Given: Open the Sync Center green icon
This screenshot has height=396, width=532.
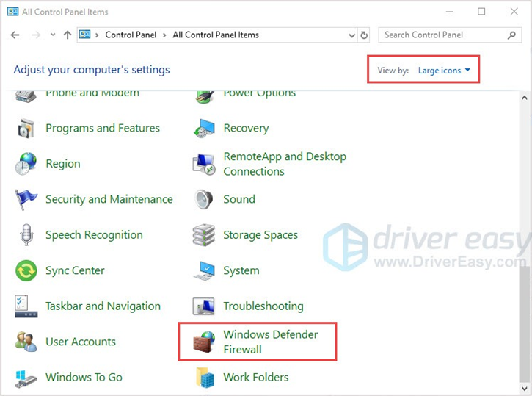Looking at the screenshot, I should pos(26,270).
